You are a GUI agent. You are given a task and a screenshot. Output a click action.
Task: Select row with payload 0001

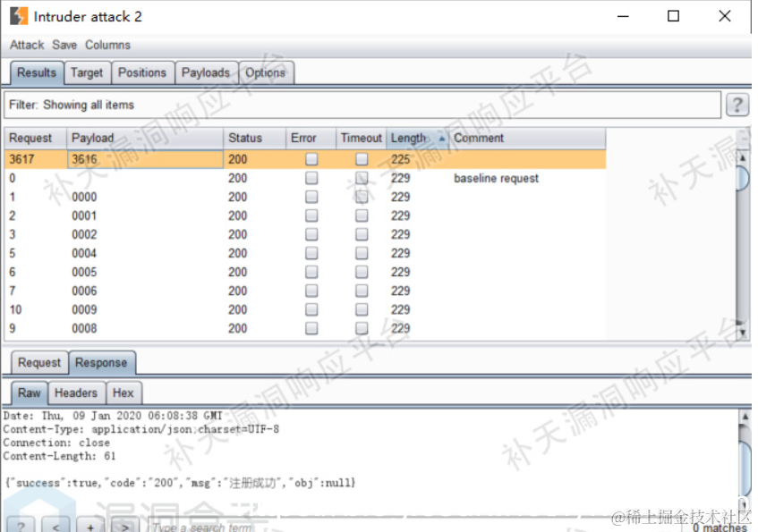(x=304, y=215)
